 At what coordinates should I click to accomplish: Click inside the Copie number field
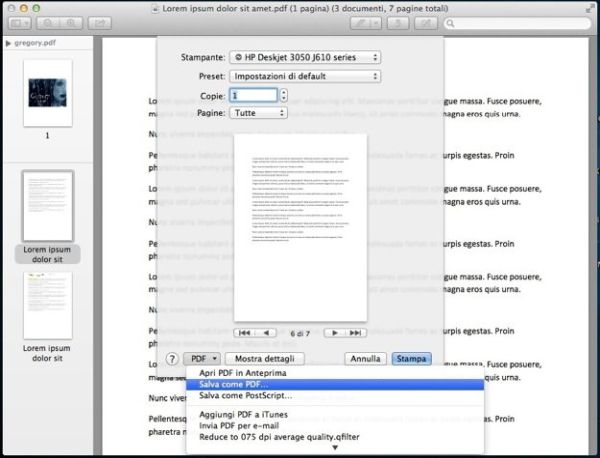(252, 95)
